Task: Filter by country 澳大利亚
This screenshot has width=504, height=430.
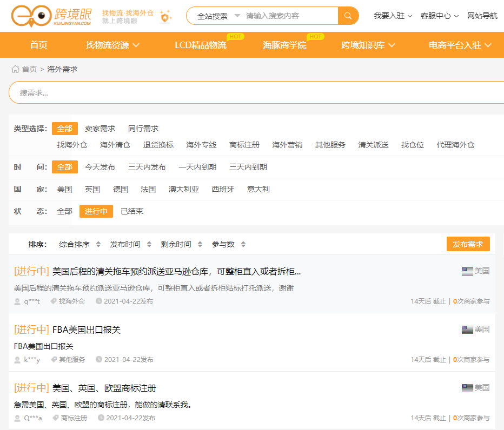Action: (x=184, y=189)
